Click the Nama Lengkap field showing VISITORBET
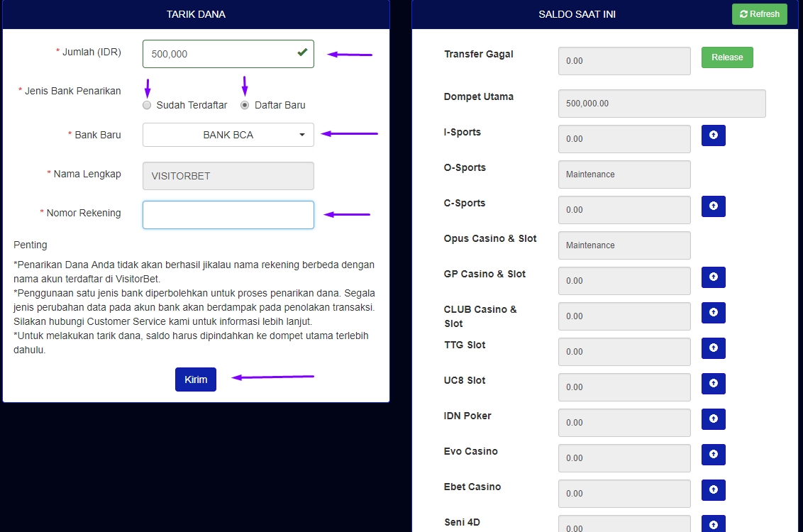Viewport: 803px width, 532px height. pyautogui.click(x=228, y=176)
